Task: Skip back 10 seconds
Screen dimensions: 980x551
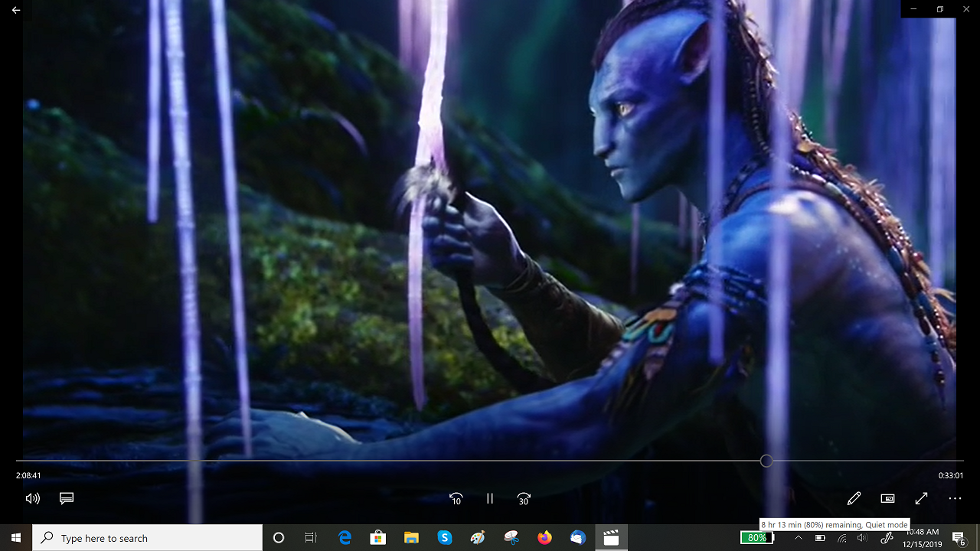Action: [x=456, y=498]
